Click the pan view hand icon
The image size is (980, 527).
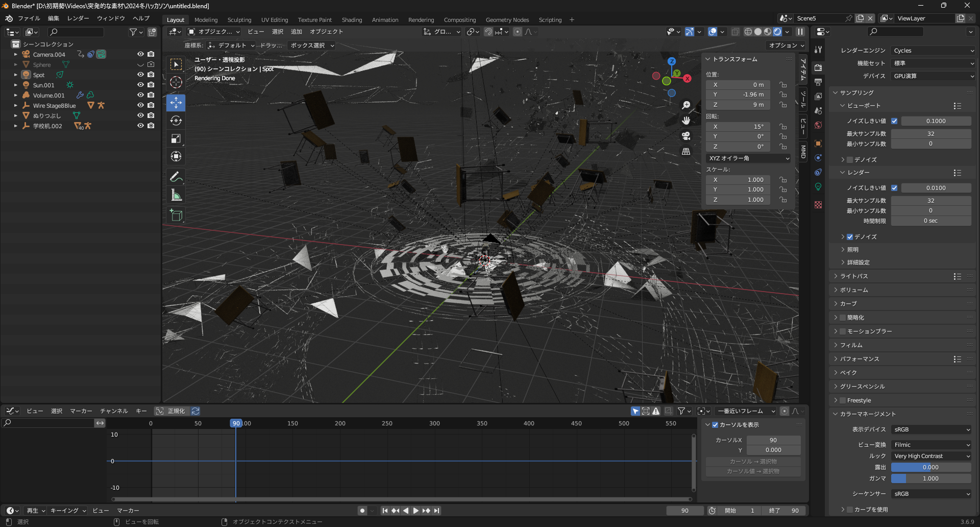686,121
